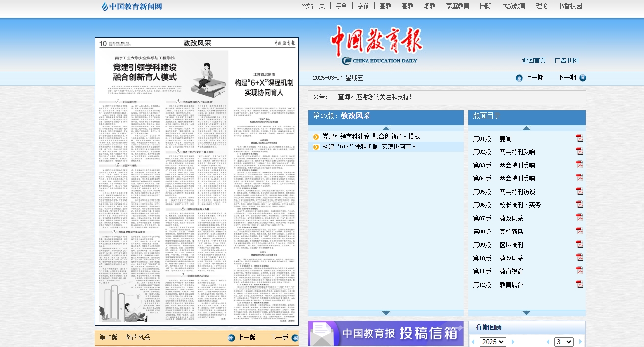Open PDF icon for 第09版 区域周刊
Screen dimensions: 644x347
click(580, 244)
